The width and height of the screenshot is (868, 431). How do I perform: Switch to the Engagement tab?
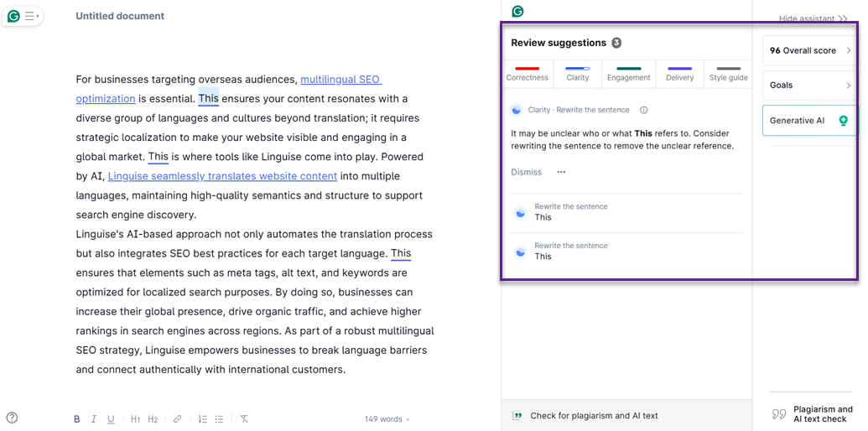point(628,74)
